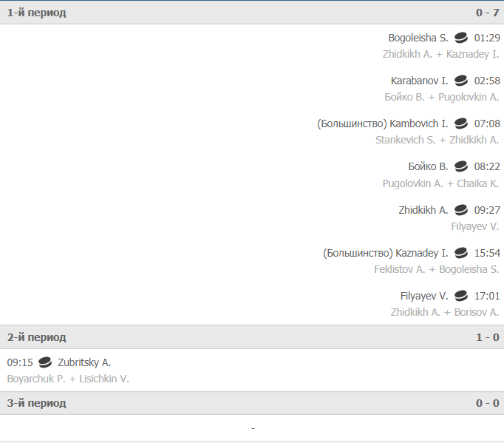Viewport: 504px width, 443px height.
Task: Click assist line Feklistov A. + Bogoleisha S.
Action: [437, 269]
